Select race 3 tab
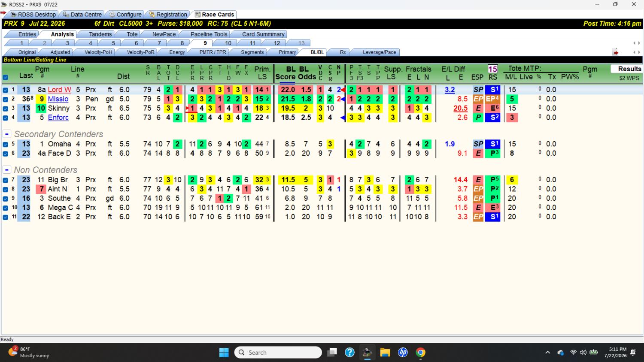The height and width of the screenshot is (362, 644). (67, 43)
